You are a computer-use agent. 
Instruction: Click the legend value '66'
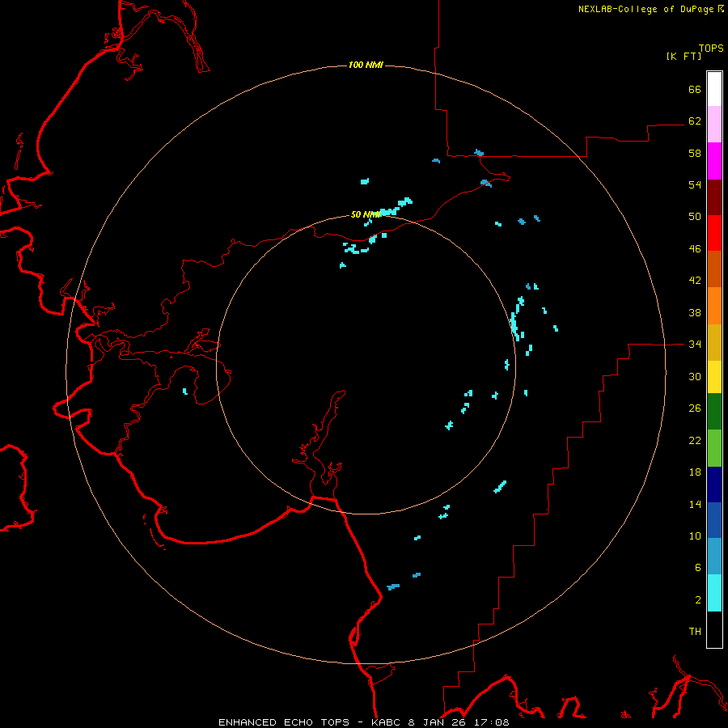click(x=695, y=89)
